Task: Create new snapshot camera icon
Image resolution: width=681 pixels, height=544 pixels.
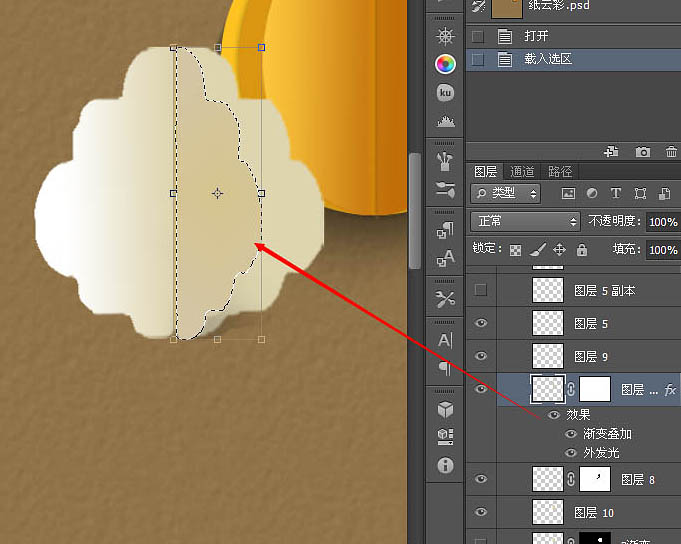Action: pos(643,152)
